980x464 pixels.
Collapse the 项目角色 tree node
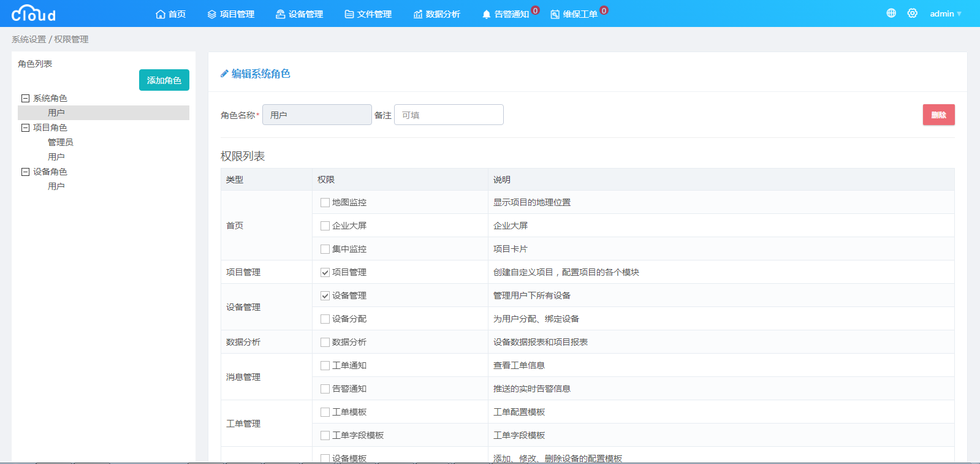coord(26,127)
